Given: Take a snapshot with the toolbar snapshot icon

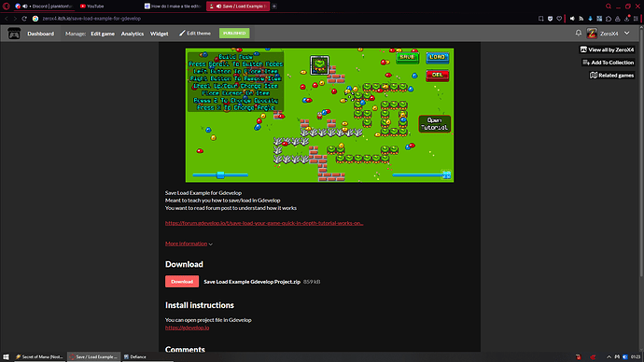Looking at the screenshot, I should click(541, 19).
